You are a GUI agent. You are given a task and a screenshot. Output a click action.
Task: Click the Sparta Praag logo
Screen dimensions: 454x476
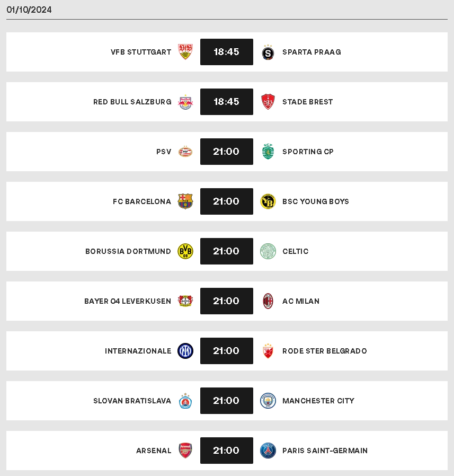click(x=268, y=52)
